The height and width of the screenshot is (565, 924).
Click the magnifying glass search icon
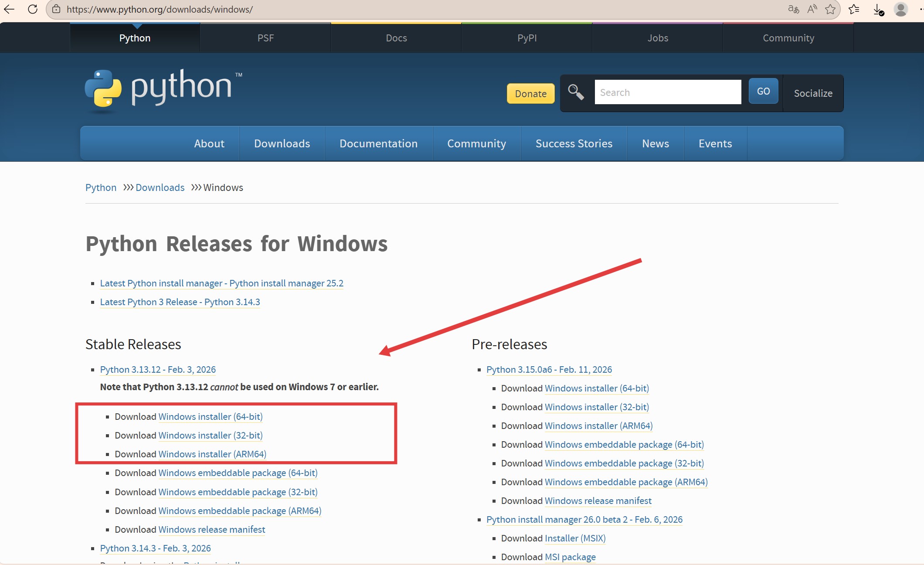point(576,92)
